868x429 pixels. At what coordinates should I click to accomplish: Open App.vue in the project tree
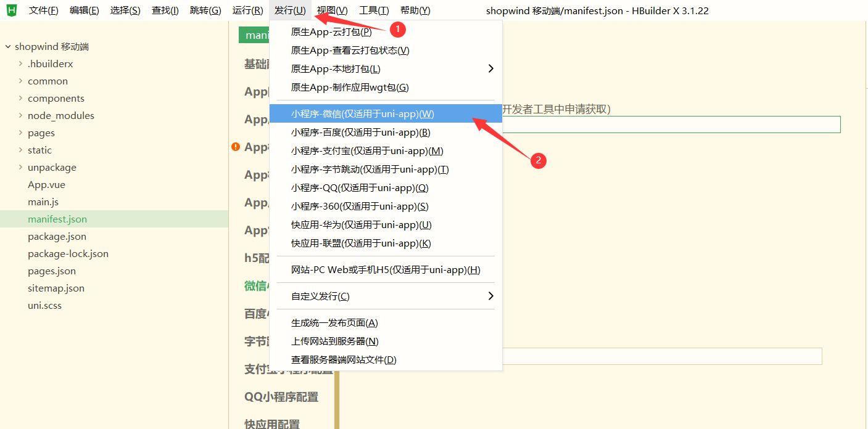(x=46, y=185)
